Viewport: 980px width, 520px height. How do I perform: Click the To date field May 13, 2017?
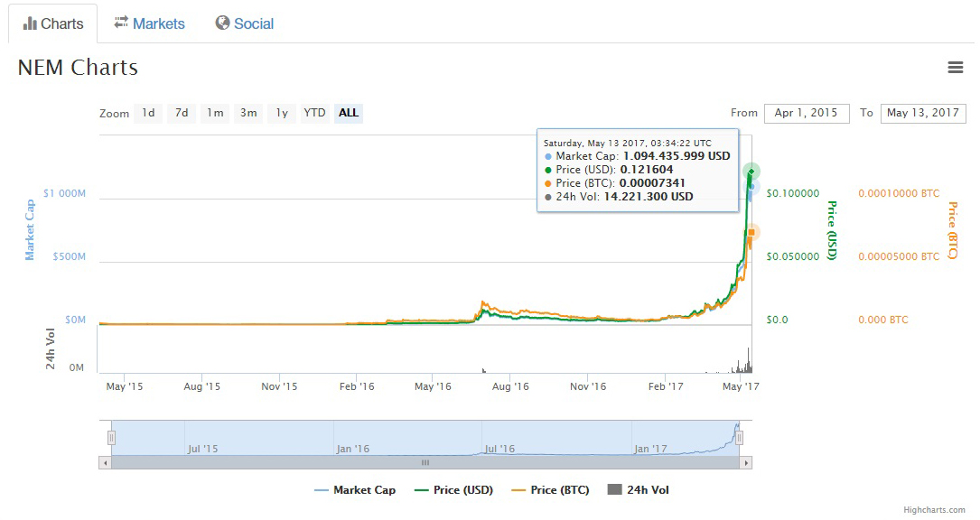tap(923, 113)
